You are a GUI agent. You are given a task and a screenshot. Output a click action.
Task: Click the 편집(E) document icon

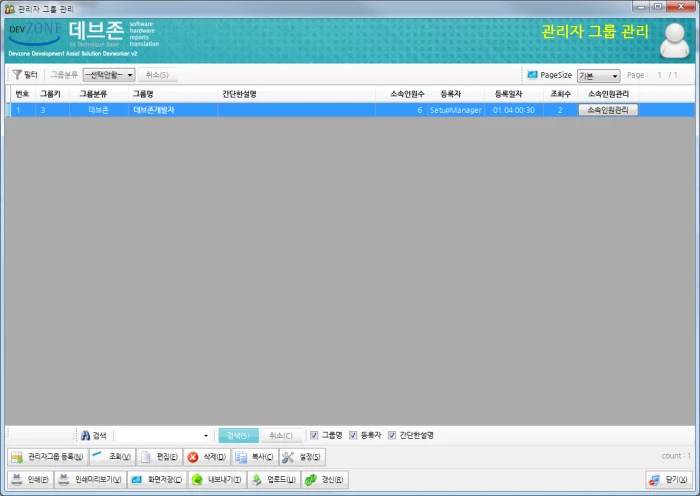[146, 457]
